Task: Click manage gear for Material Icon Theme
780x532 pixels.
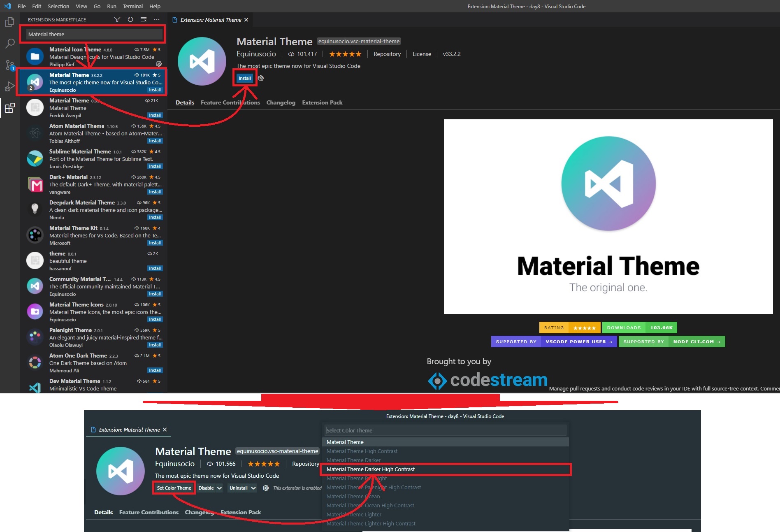Action: 159,64
